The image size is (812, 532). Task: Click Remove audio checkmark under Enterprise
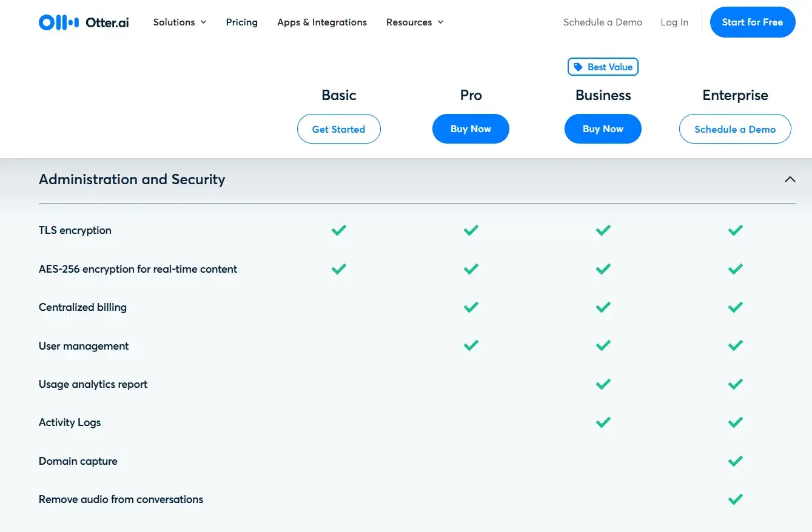pyautogui.click(x=735, y=499)
